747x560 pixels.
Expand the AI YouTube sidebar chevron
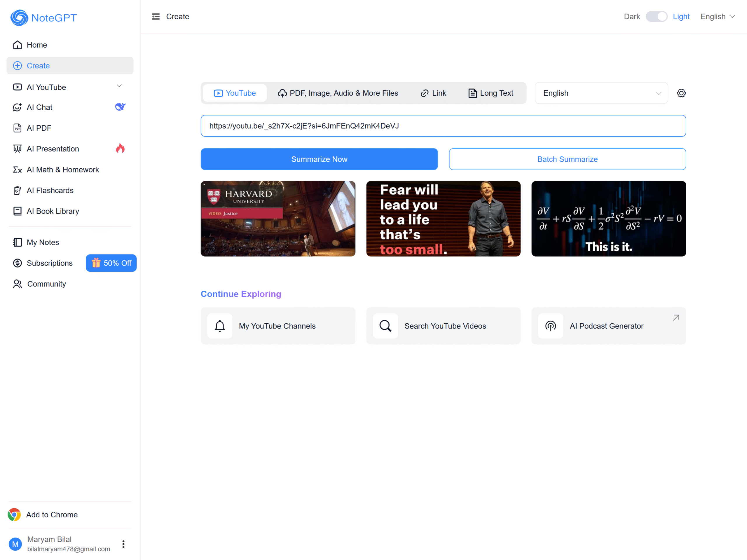[119, 86]
